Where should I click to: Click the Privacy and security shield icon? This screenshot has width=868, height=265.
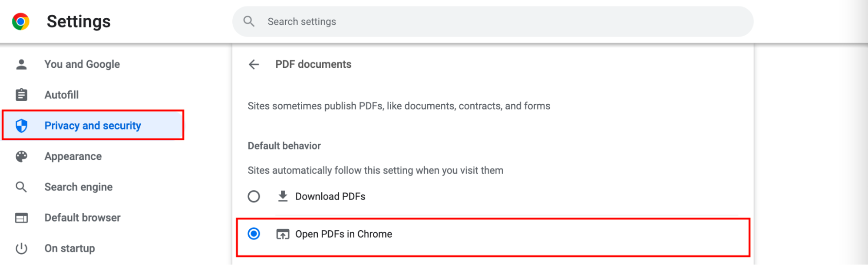click(21, 126)
